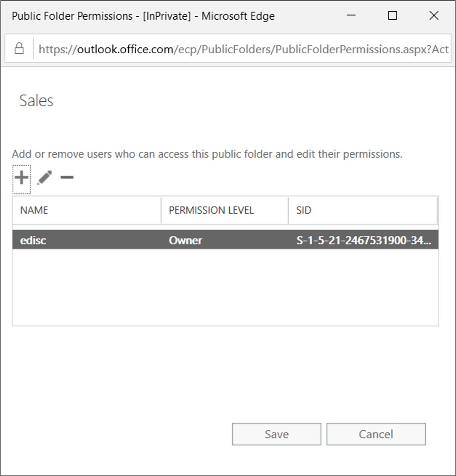Cancel the permissions dialog
456x476 pixels.
pos(376,434)
